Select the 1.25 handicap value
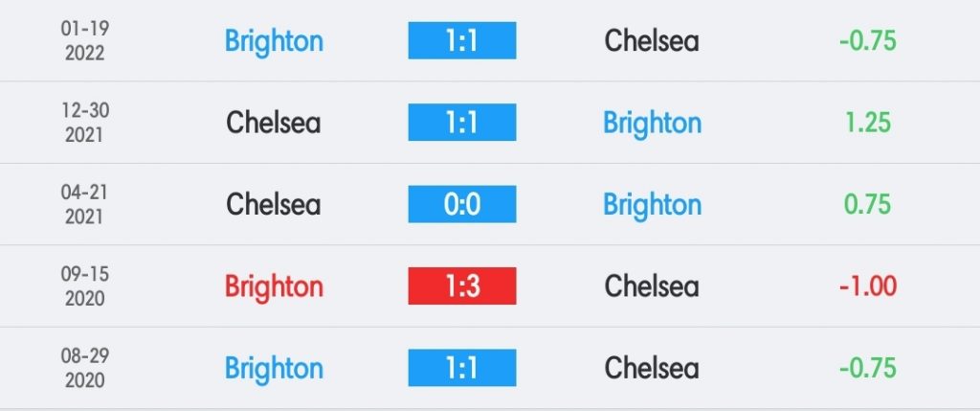980x411 pixels. (867, 122)
